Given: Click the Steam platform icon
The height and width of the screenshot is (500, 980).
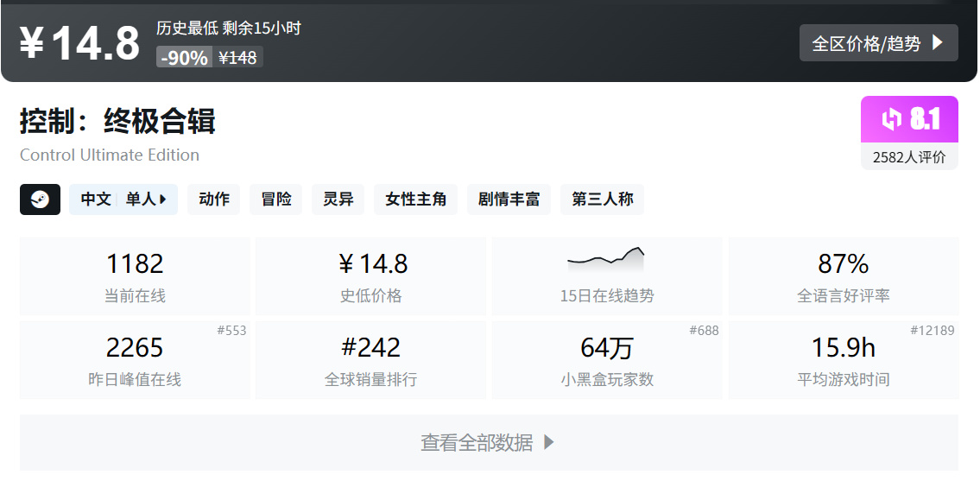Looking at the screenshot, I should (x=40, y=199).
